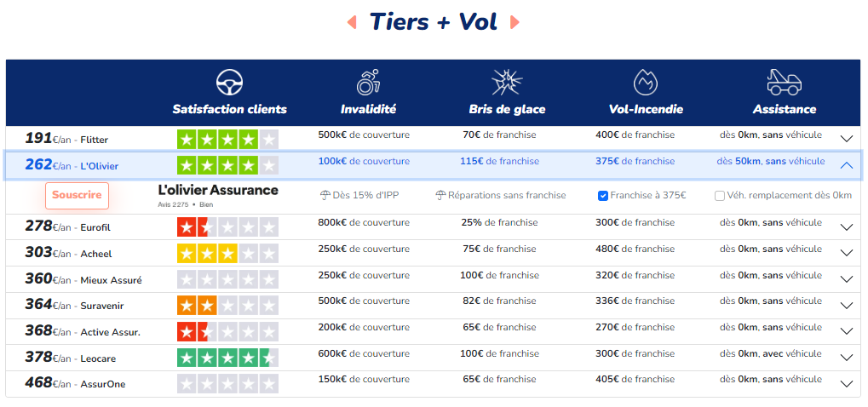Click the shattered glass Bris de glace icon
Image resolution: width=868 pixels, height=407 pixels.
(x=507, y=83)
